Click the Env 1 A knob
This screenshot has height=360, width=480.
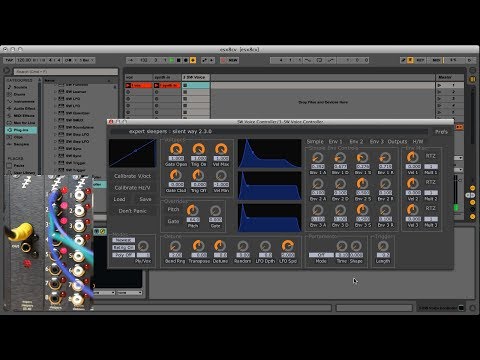pyautogui.click(x=318, y=157)
